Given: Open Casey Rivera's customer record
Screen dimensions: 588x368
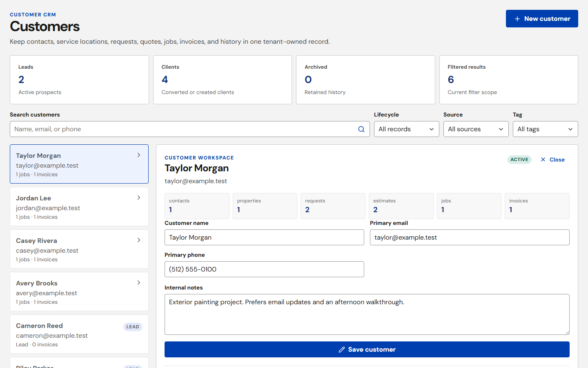Looking at the screenshot, I should (79, 249).
